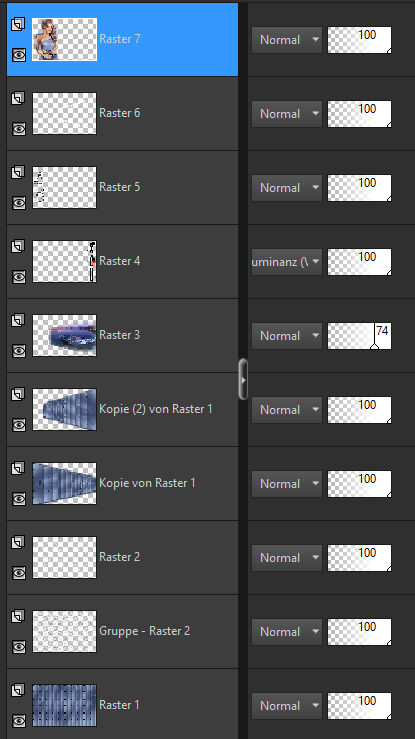The height and width of the screenshot is (739, 415).
Task: Click the layer type icon for Raster 1
Action: click(17, 690)
